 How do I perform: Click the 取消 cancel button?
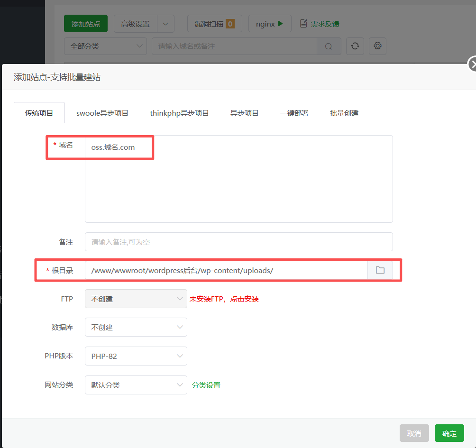coord(414,433)
